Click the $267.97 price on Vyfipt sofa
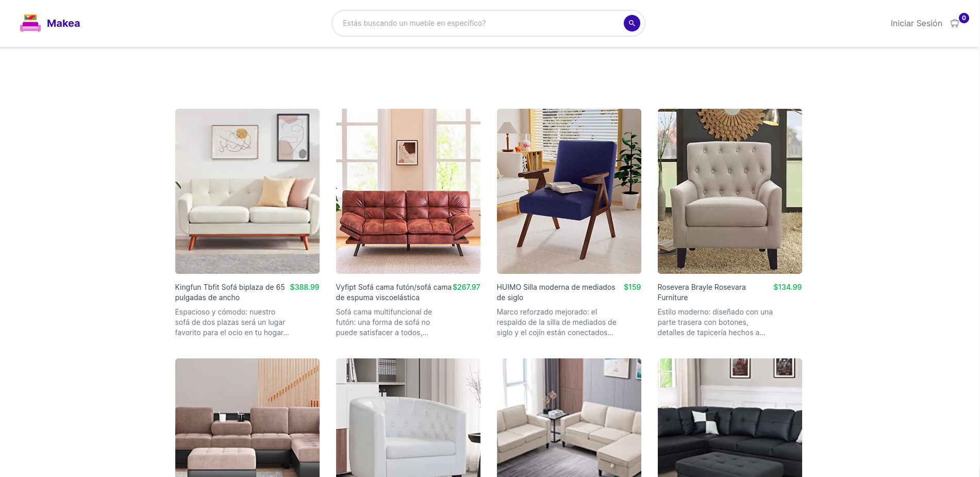This screenshot has height=477, width=980. coord(467,287)
